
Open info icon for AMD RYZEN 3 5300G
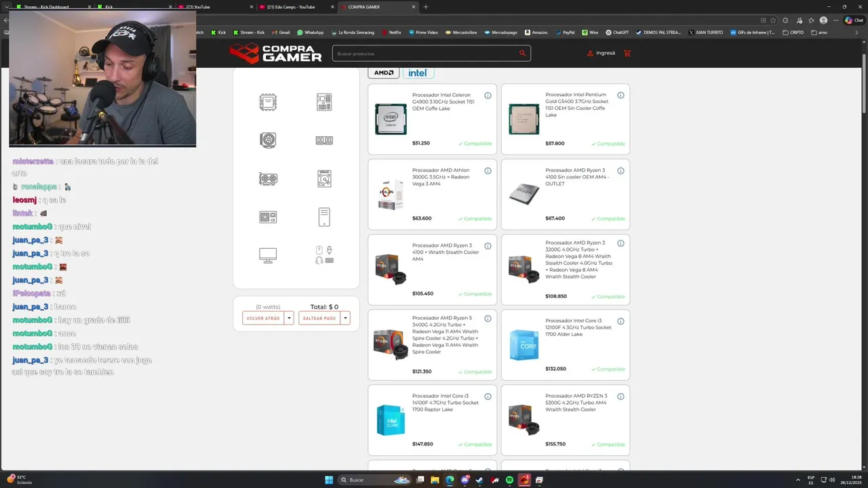[x=620, y=396]
